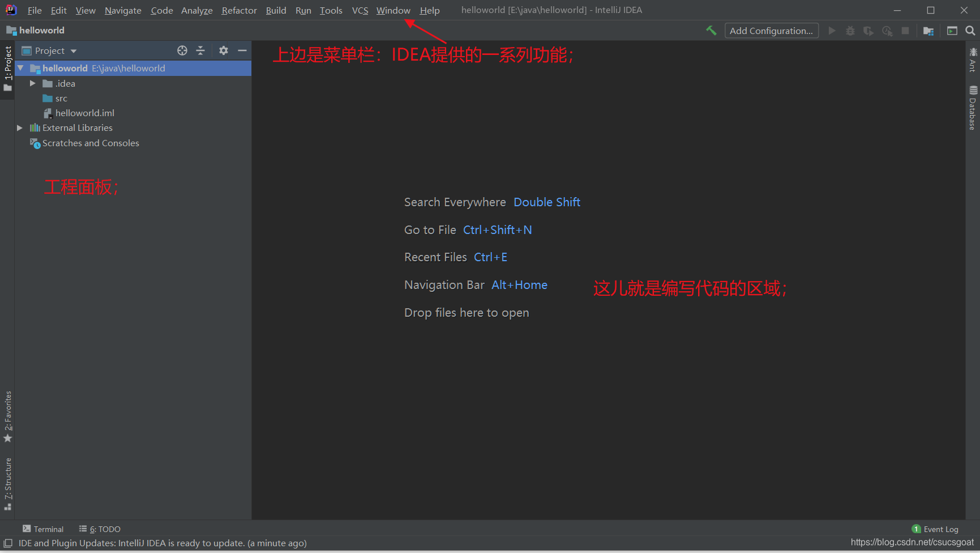Open the Edit menu
980x553 pixels.
(x=58, y=10)
